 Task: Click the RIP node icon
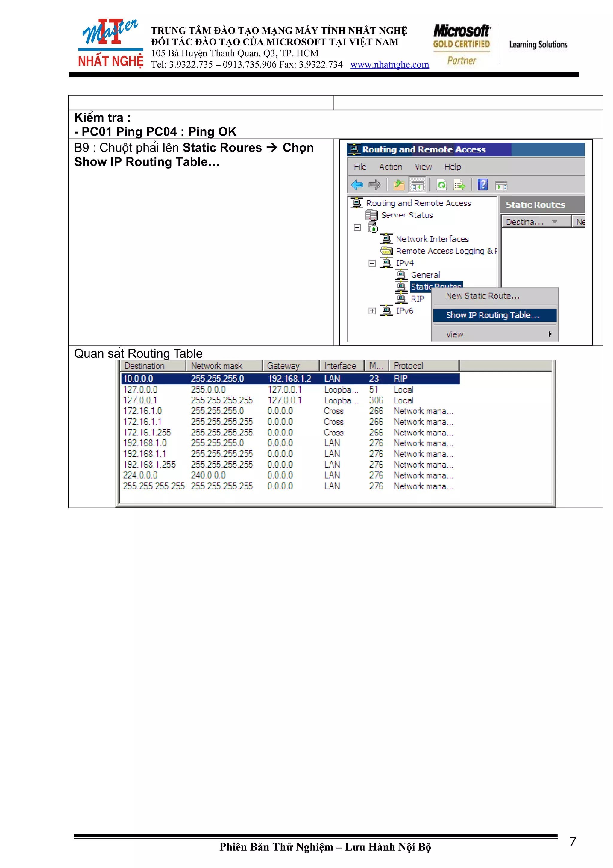[401, 298]
